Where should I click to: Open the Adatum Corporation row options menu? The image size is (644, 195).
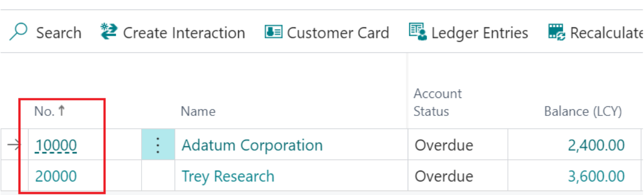[158, 144]
